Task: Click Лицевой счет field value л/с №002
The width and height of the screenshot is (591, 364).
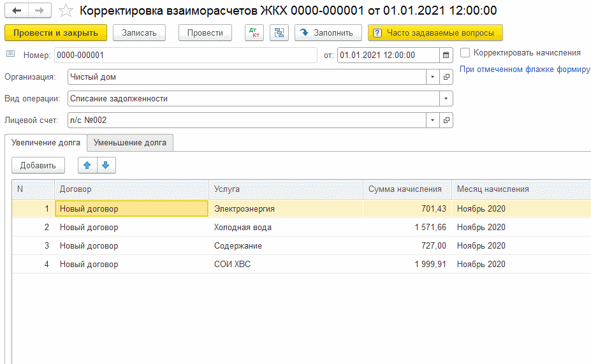Action: pos(247,120)
